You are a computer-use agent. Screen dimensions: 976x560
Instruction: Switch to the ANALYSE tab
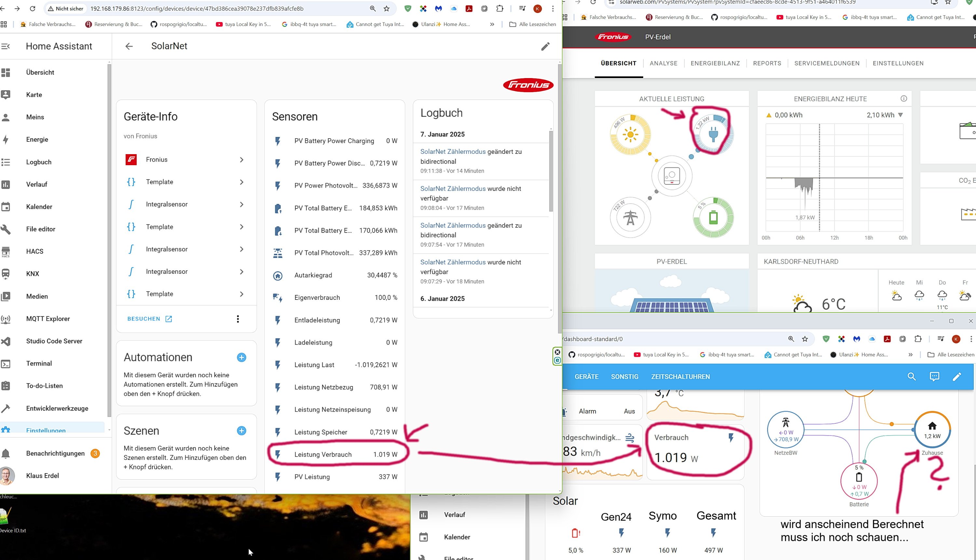[663, 63]
